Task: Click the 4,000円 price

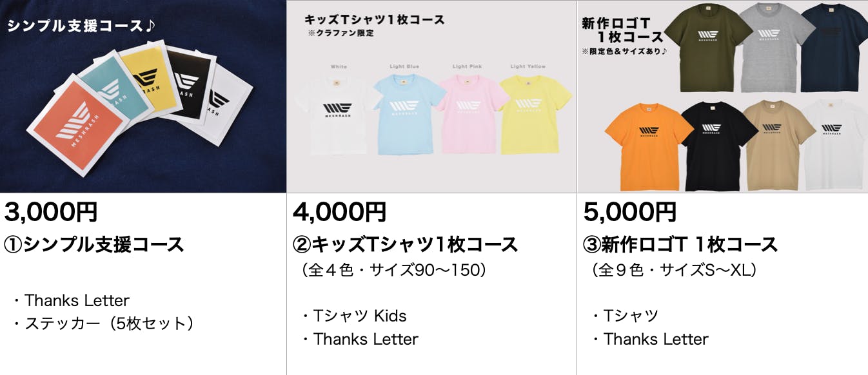Action: click(x=340, y=211)
